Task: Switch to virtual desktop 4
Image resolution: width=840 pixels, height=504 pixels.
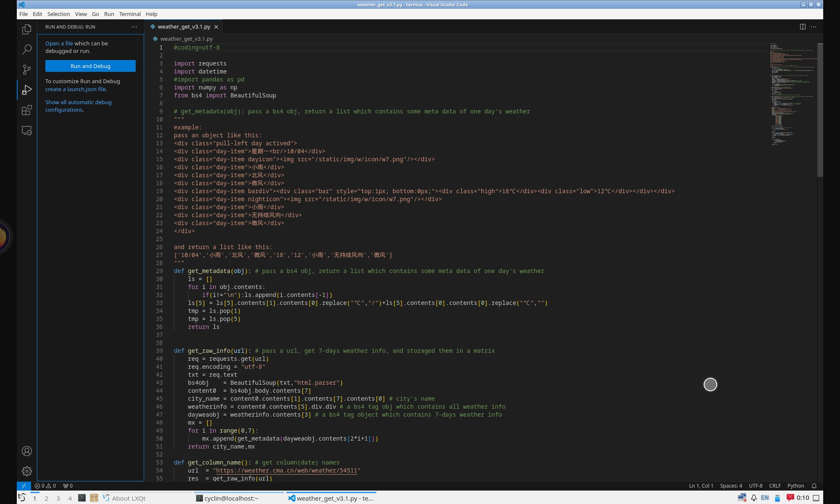Action: (70, 498)
